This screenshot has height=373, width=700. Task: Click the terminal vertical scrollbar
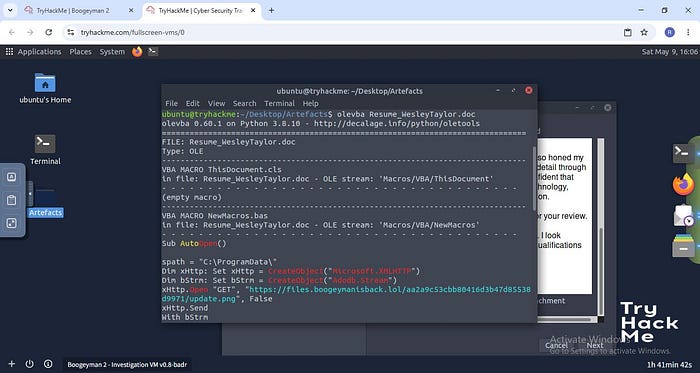pos(534,178)
